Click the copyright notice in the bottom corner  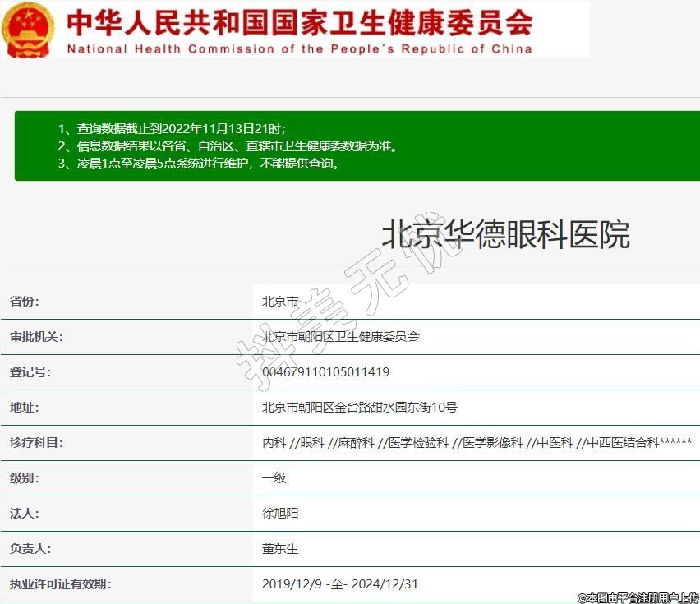638,597
